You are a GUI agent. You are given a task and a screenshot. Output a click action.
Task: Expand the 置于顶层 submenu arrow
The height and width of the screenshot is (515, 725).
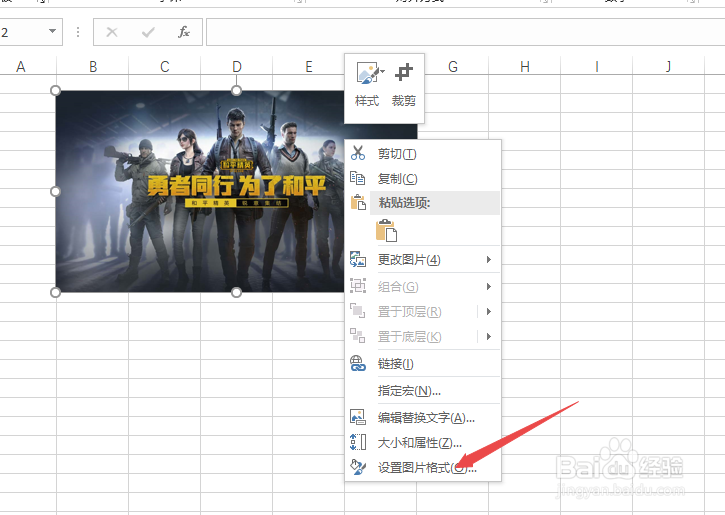489,312
